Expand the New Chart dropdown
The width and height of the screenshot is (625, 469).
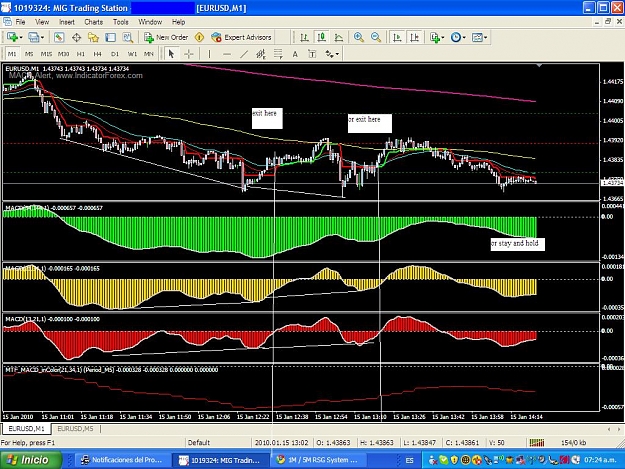click(x=21, y=37)
